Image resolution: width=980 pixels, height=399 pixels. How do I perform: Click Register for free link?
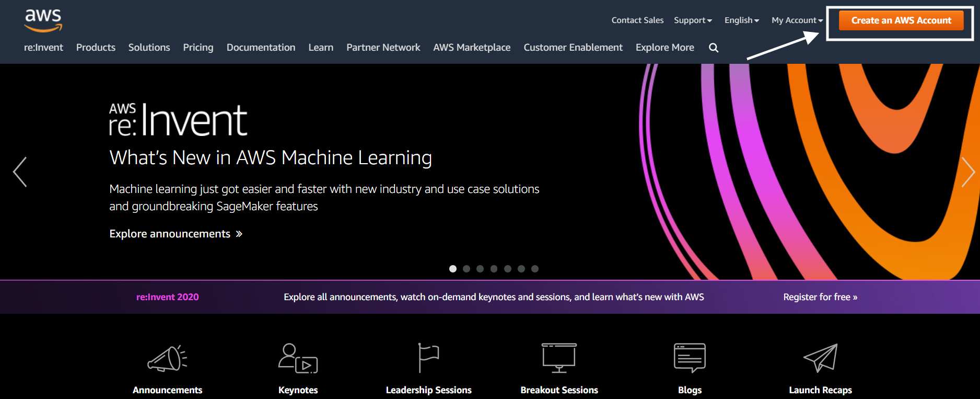point(820,297)
